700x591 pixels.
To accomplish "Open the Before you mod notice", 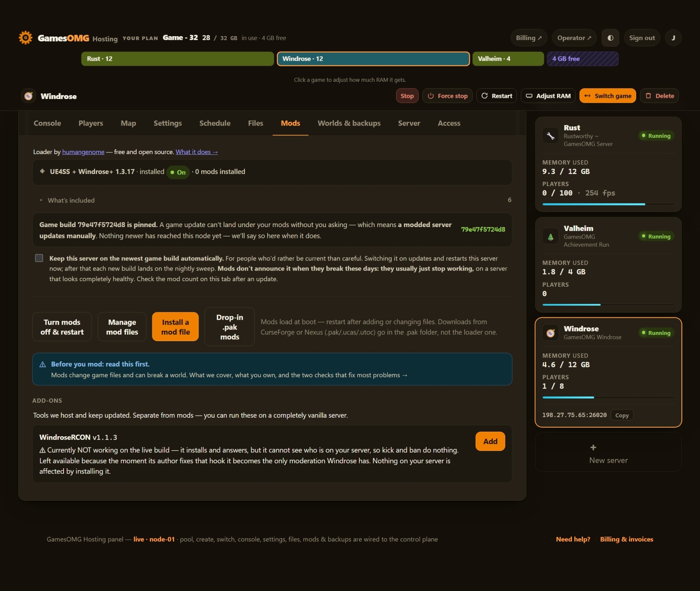I will [x=272, y=369].
